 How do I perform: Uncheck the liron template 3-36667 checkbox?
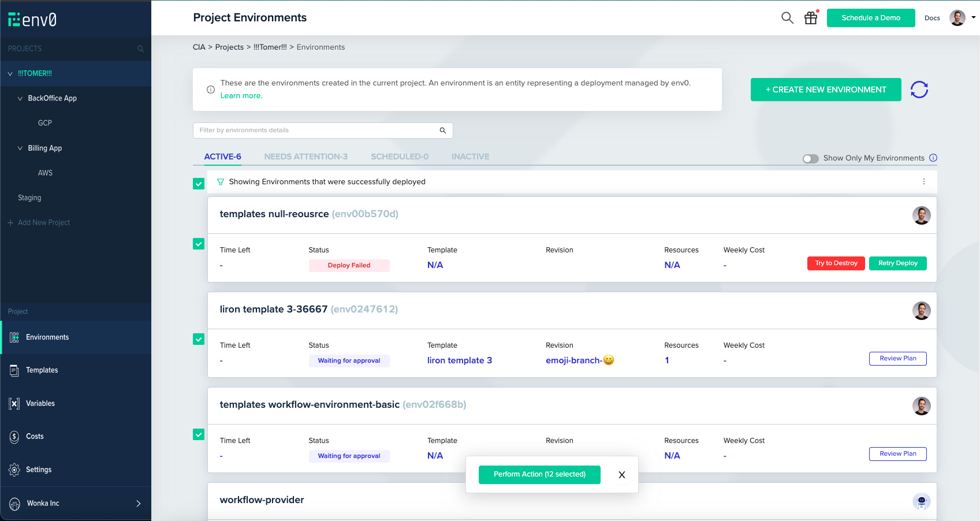[x=199, y=339]
